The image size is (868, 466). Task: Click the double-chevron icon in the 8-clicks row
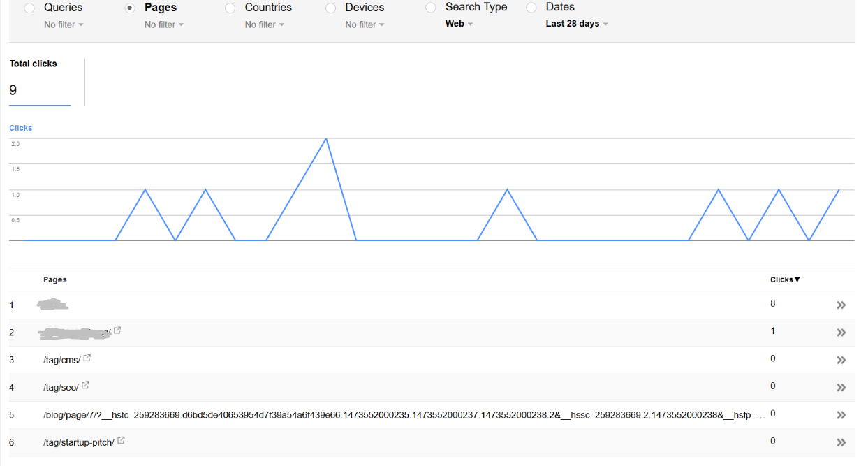841,305
